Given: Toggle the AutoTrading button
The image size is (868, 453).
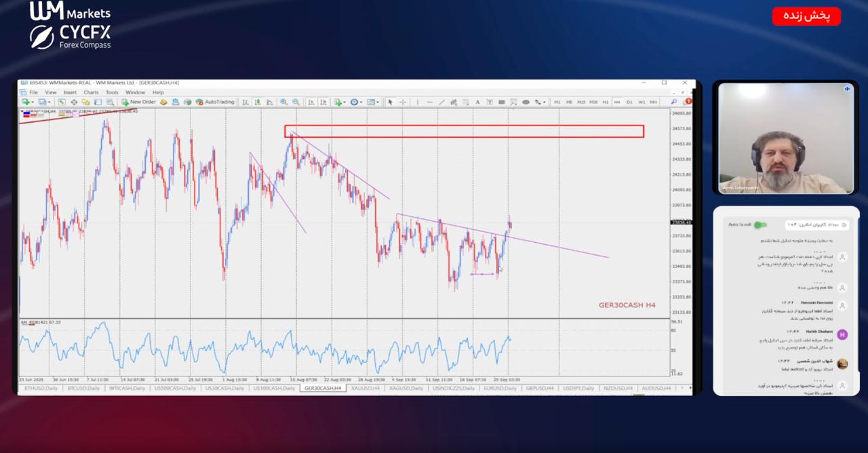Looking at the screenshot, I should [x=215, y=102].
